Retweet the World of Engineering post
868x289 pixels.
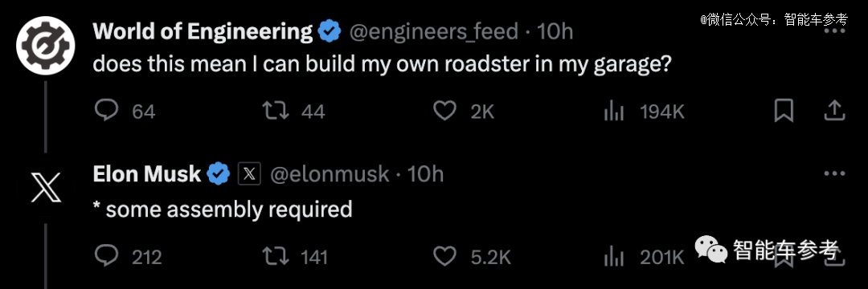point(276,111)
